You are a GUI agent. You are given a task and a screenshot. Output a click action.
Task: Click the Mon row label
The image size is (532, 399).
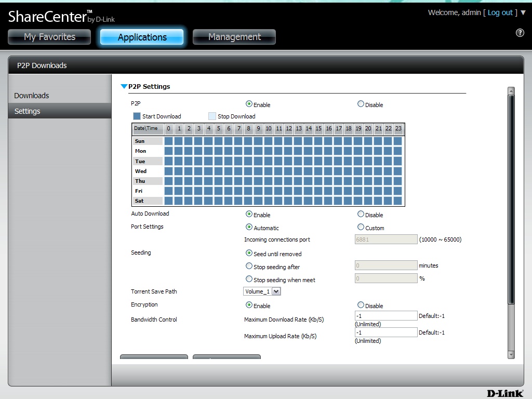147,151
